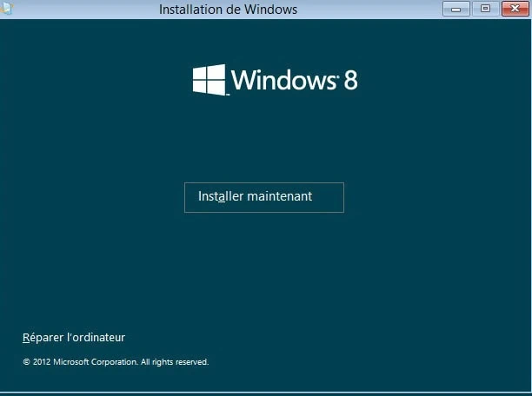Screen dimensions: 532x396
Task: Click the registered trademark symbol after Windows
Action: coord(337,75)
